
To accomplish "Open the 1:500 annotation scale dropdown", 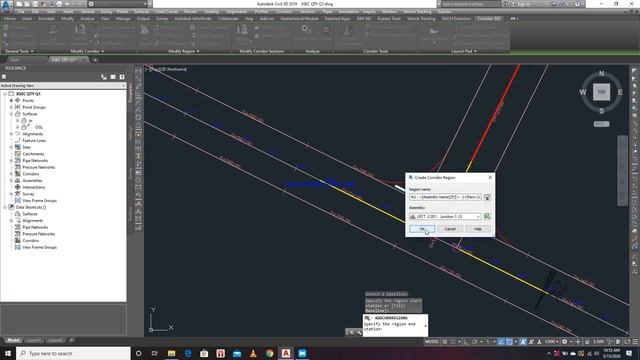I will 551,342.
